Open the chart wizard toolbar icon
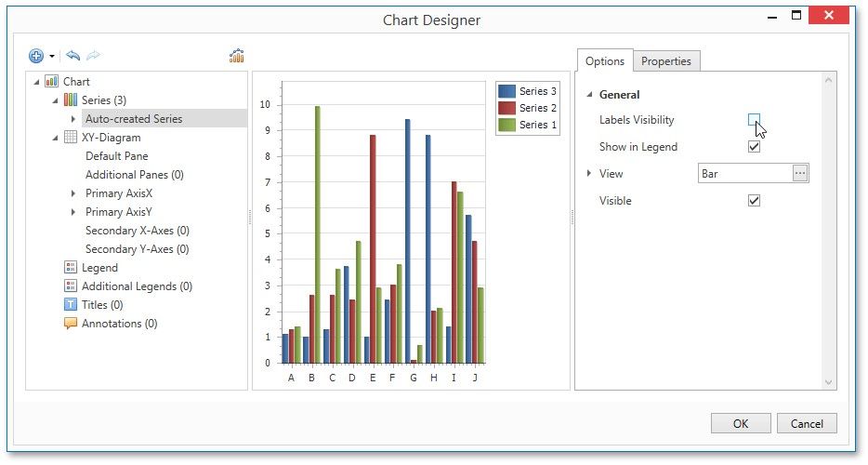Viewport: 868px width, 465px height. (x=237, y=56)
